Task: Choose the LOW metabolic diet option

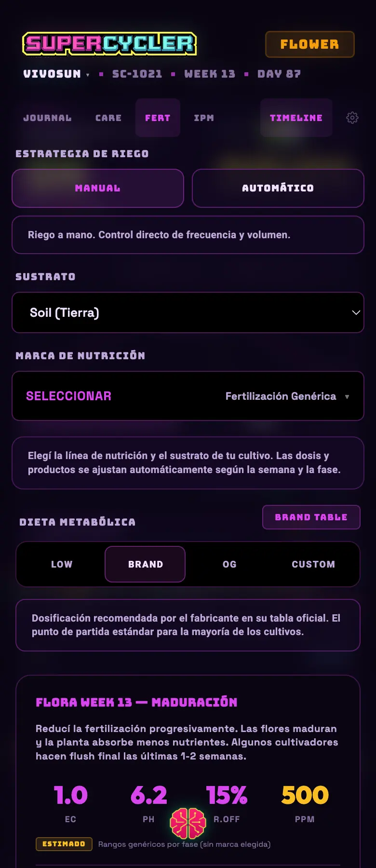Action: tap(62, 564)
